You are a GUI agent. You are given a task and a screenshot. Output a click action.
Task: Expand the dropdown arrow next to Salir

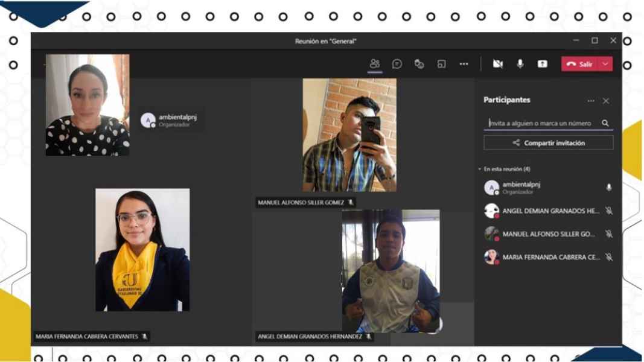pyautogui.click(x=605, y=64)
